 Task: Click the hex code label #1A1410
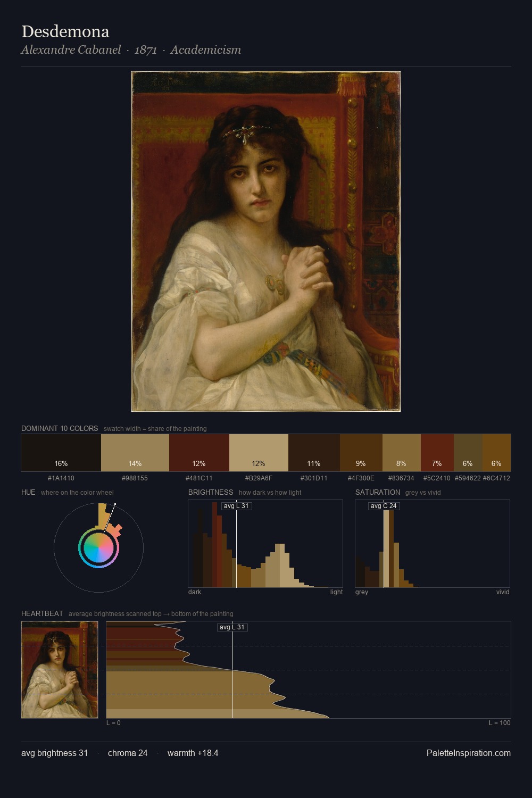pos(61,478)
